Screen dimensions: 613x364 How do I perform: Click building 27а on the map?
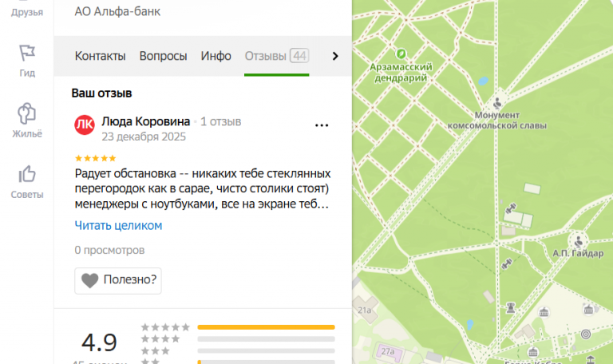(387, 351)
